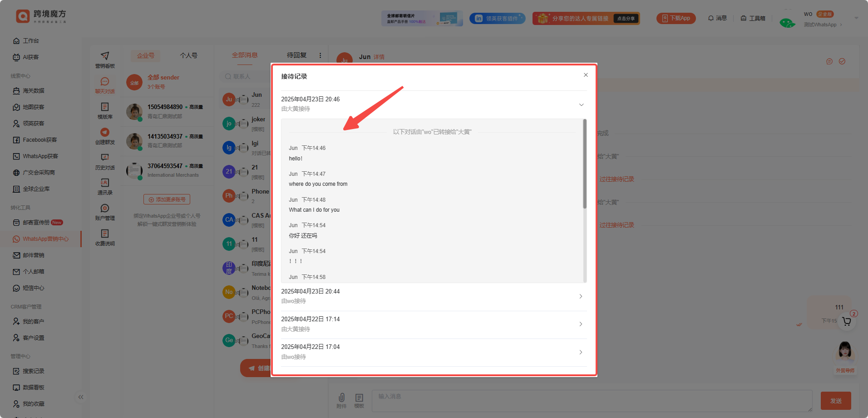Image resolution: width=868 pixels, height=418 pixels.
Task: Open the 通讯录 contacts icon
Action: tap(105, 183)
